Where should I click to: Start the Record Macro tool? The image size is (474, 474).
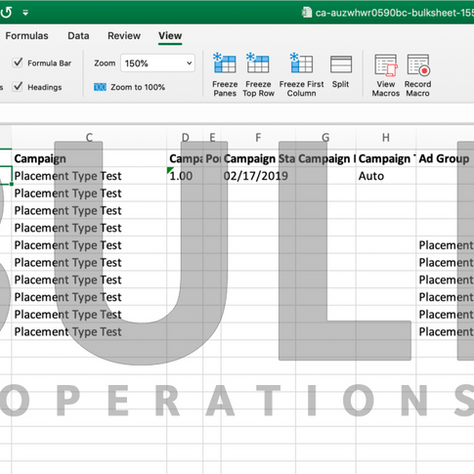pyautogui.click(x=418, y=65)
